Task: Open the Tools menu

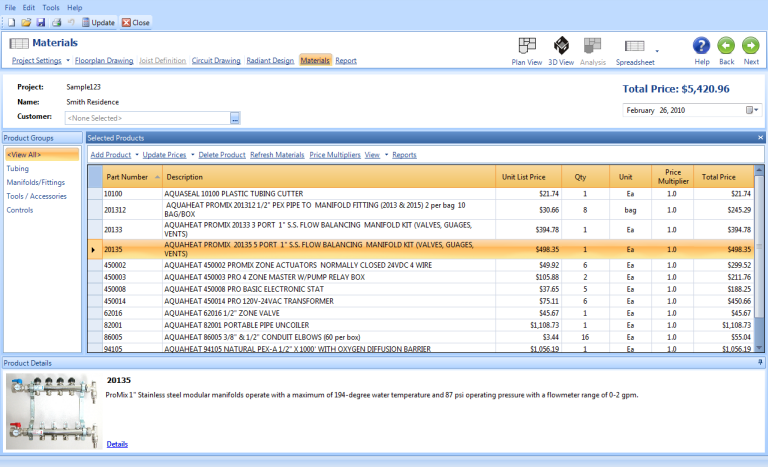Action: pos(51,8)
